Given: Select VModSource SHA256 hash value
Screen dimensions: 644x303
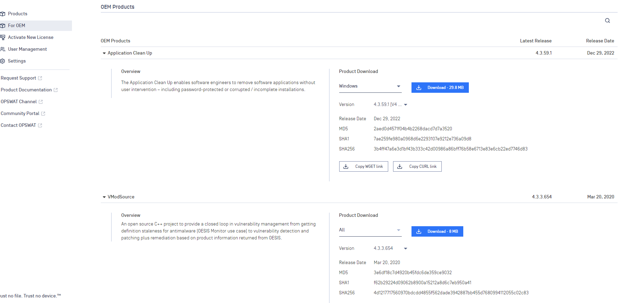Looking at the screenshot, I should [x=451, y=293].
